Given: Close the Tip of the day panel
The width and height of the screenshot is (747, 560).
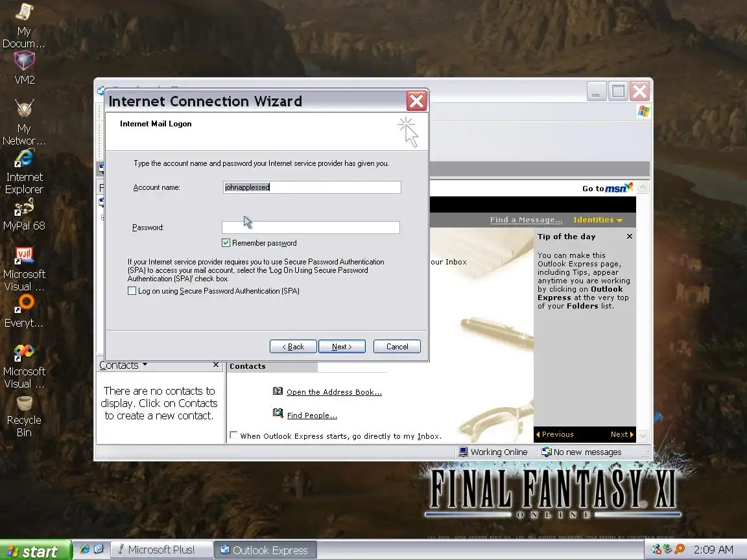Looking at the screenshot, I should pyautogui.click(x=630, y=236).
